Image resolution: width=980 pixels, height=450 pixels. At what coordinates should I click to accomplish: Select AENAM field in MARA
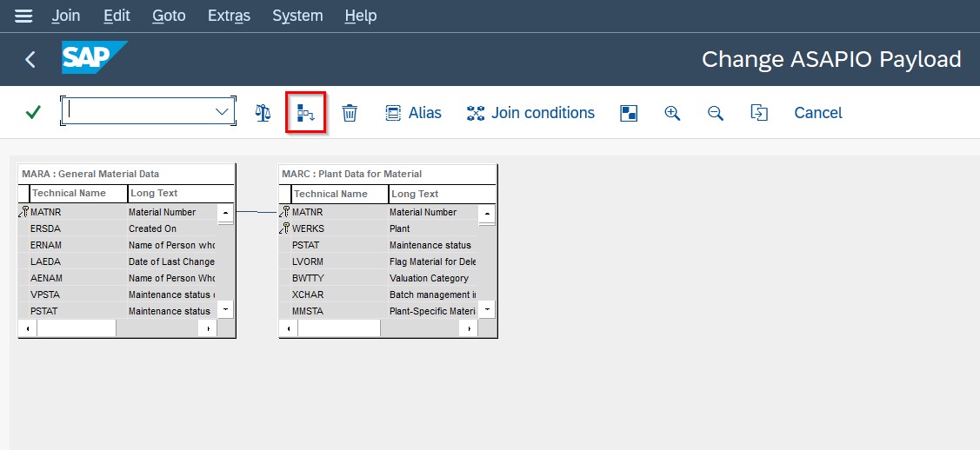(46, 278)
